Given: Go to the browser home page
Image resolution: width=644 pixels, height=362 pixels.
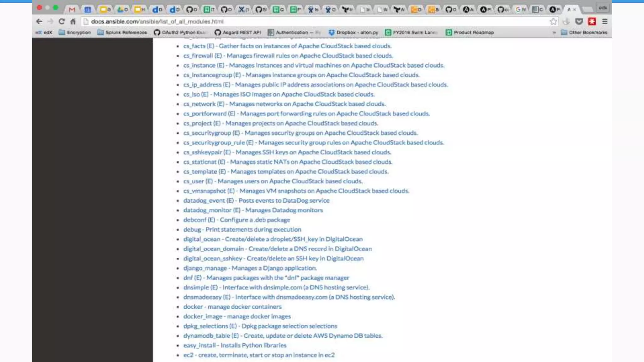Looking at the screenshot, I should pos(73,21).
